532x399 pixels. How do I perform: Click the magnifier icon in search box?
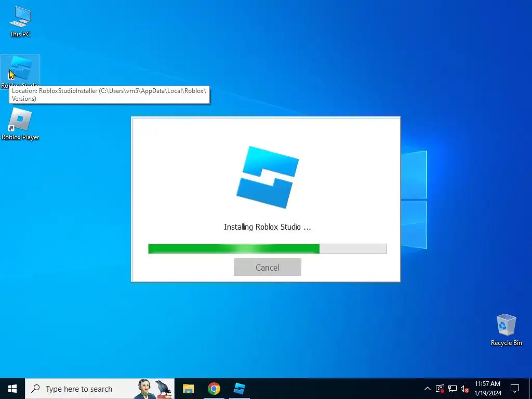coord(35,389)
